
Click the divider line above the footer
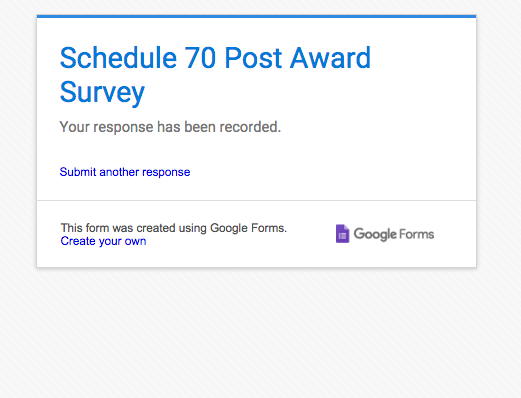256,200
